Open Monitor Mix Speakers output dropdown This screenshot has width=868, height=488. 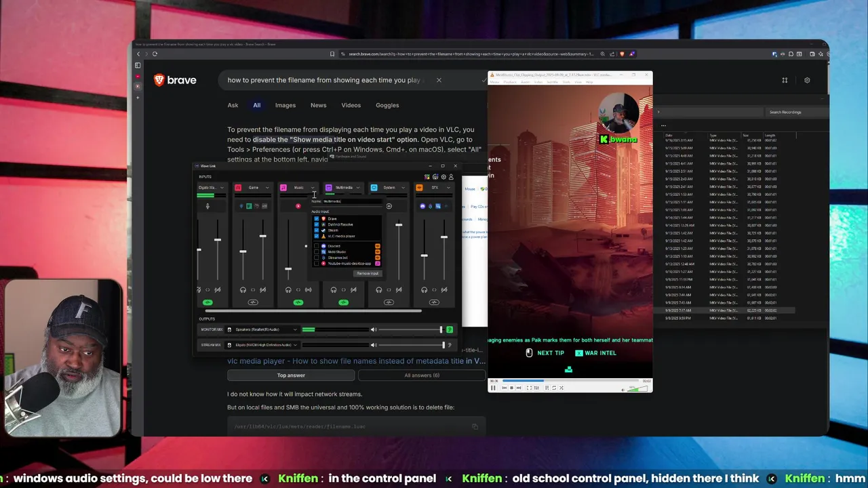tap(262, 329)
